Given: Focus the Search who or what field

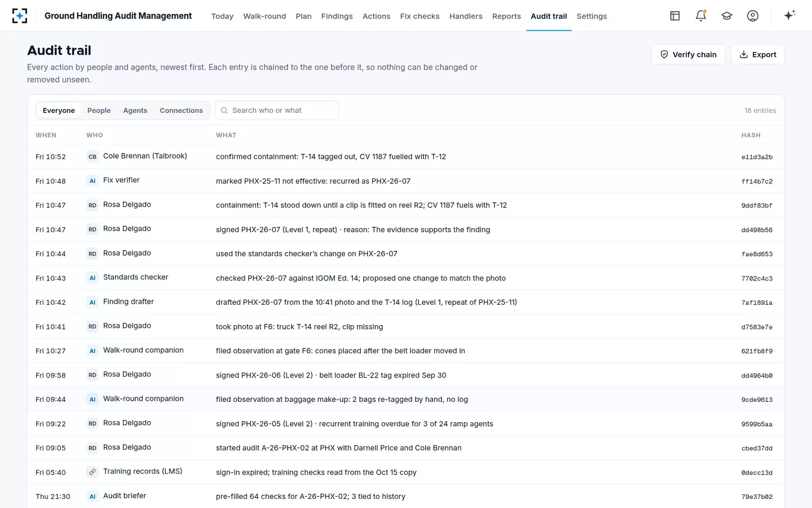Looking at the screenshot, I should tap(277, 110).
